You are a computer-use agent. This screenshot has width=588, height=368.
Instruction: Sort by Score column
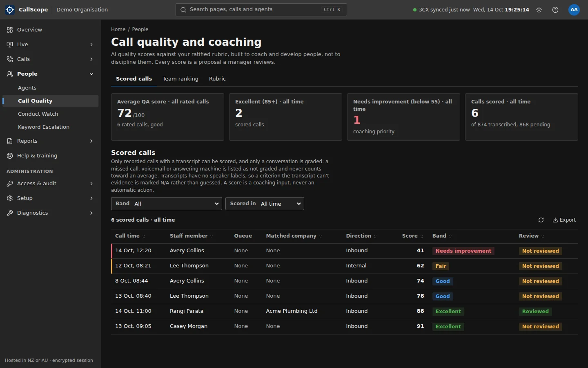pos(412,236)
